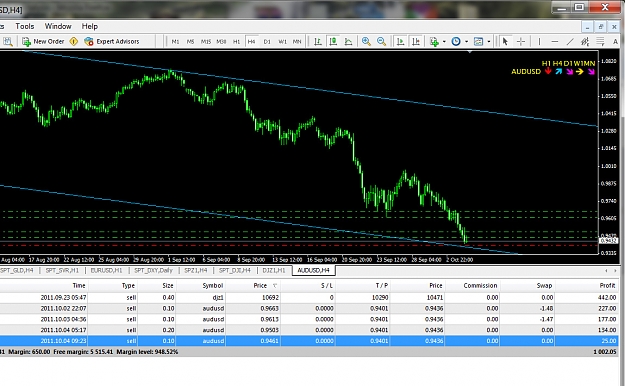Screen dimensions: 625x386
Task: Toggle the chart shift icon
Action: [416, 41]
